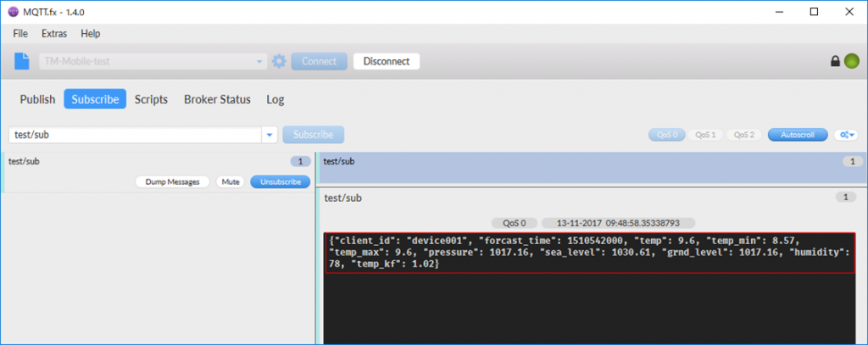Maximize the MQTT.fx window
The image size is (868, 345).
814,12
